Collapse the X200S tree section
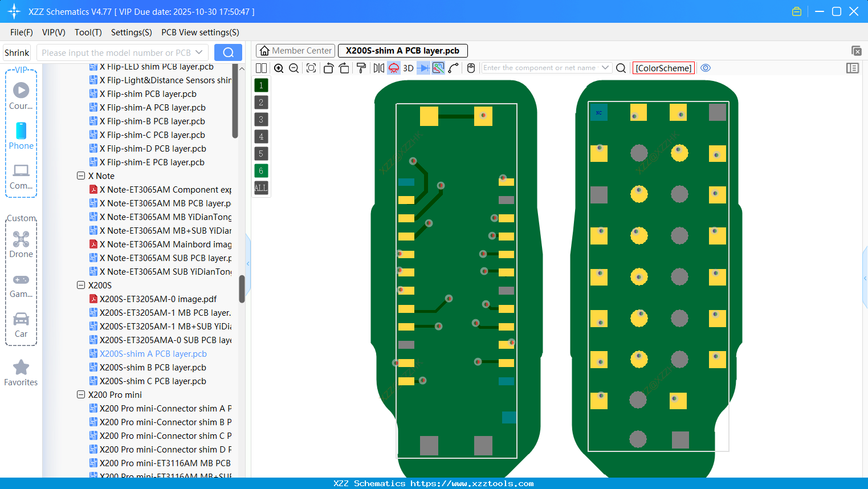 80,285
